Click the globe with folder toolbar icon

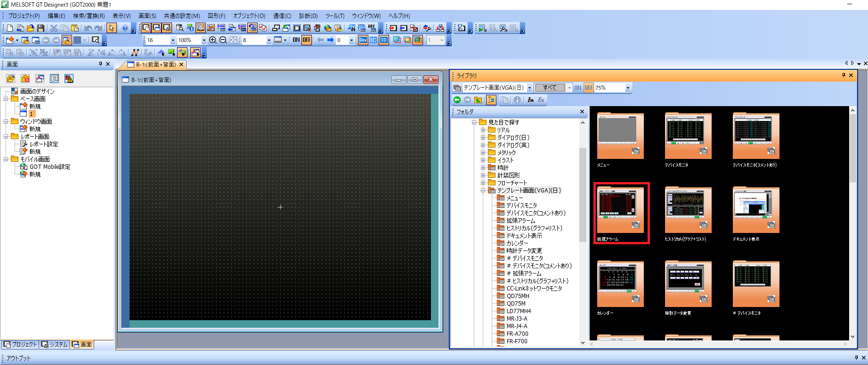pos(328,28)
